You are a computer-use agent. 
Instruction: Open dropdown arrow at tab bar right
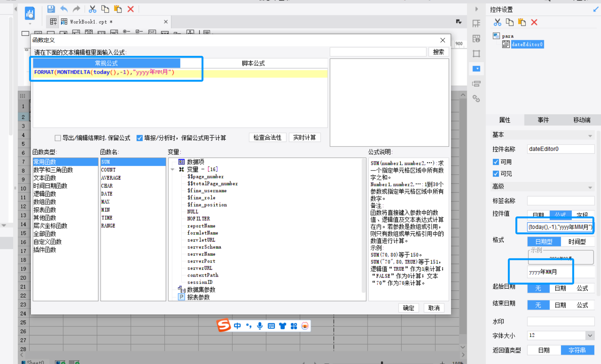tap(459, 22)
